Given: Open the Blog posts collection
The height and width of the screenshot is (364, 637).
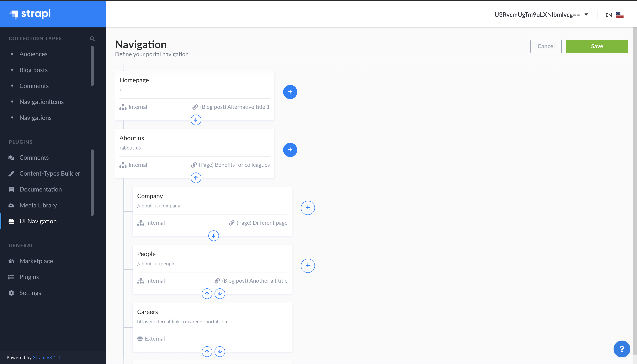Looking at the screenshot, I should tap(33, 70).
